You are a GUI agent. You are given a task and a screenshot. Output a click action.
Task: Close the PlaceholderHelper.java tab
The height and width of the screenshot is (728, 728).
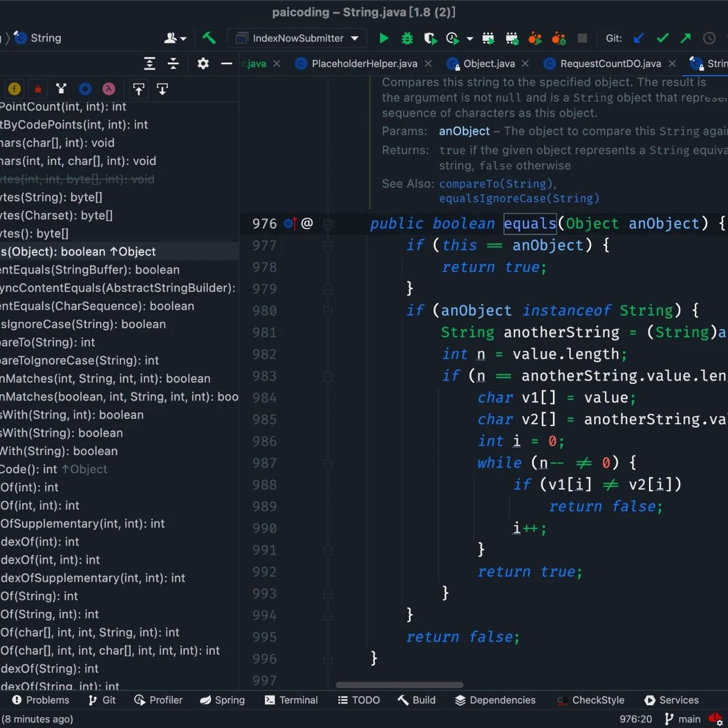click(x=428, y=64)
